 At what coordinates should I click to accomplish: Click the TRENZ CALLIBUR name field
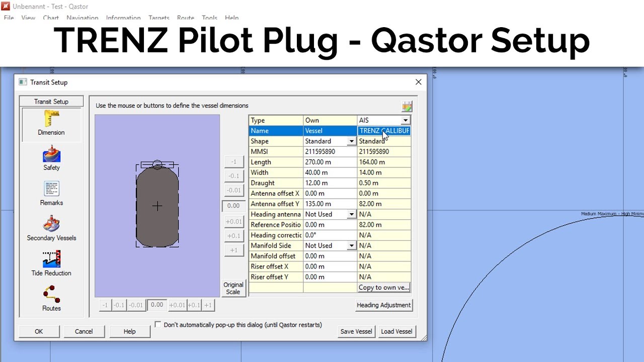(384, 131)
